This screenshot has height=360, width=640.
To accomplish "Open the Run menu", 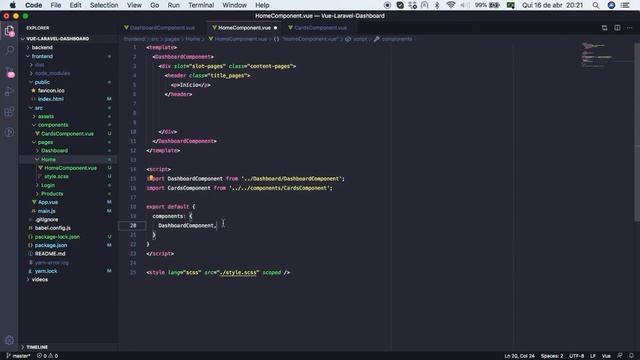I will click(x=173, y=5).
